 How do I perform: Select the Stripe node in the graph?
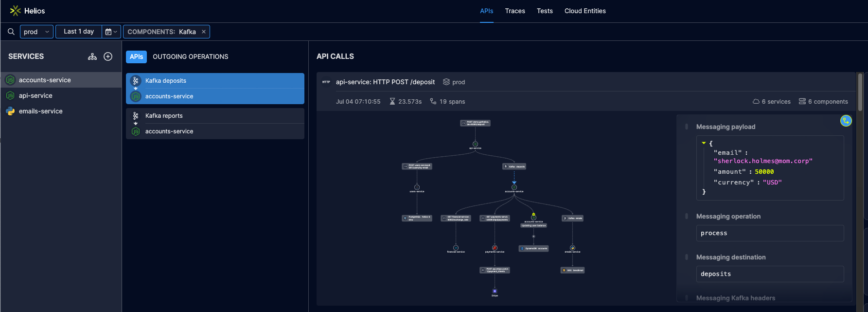point(495,291)
